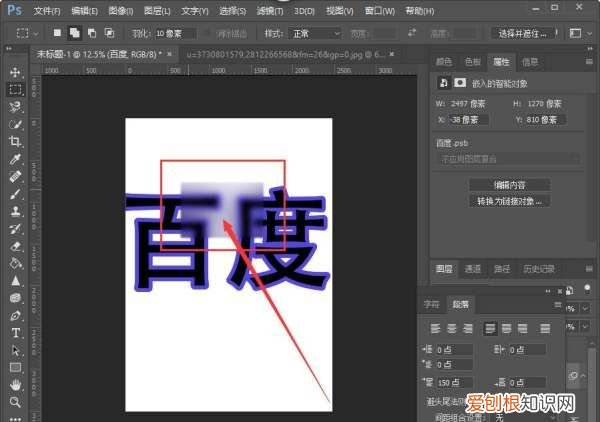Open the 文件 menu
Viewport: 600px width, 422px height.
(47, 11)
